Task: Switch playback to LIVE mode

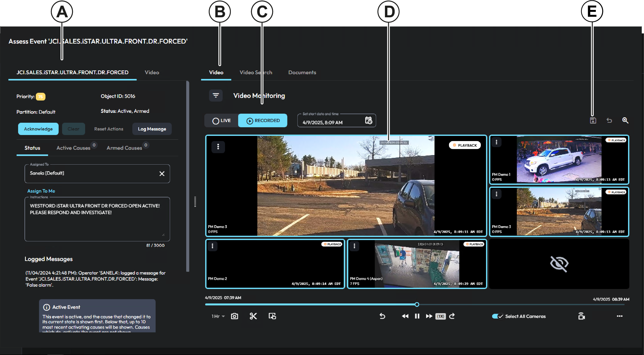Action: pyautogui.click(x=221, y=120)
